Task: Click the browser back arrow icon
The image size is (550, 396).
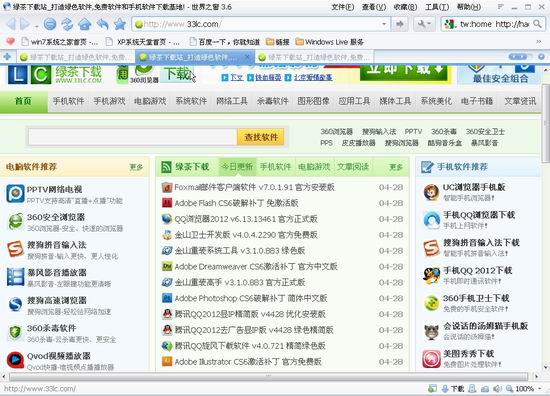Action: [11, 24]
